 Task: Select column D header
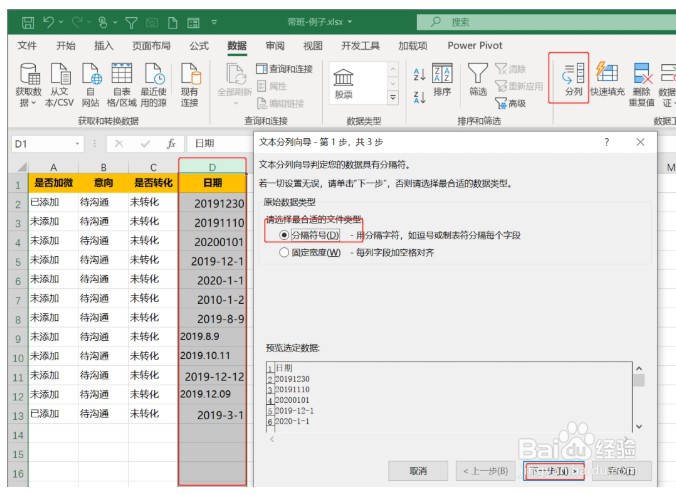pyautogui.click(x=212, y=167)
